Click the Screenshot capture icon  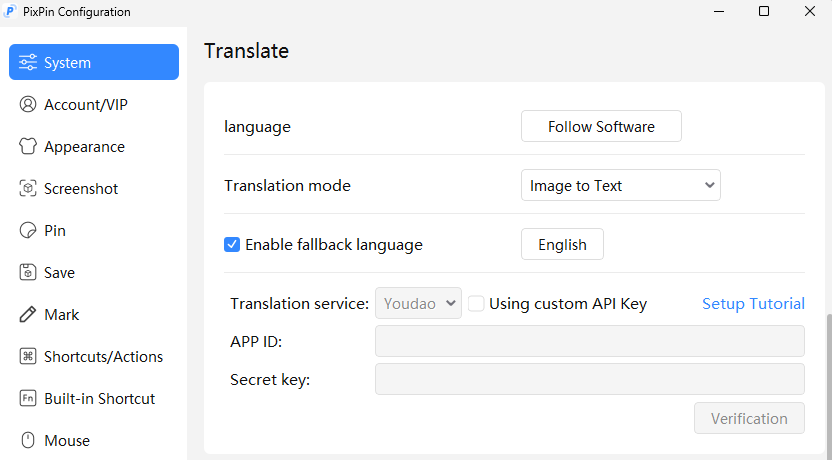[28, 188]
